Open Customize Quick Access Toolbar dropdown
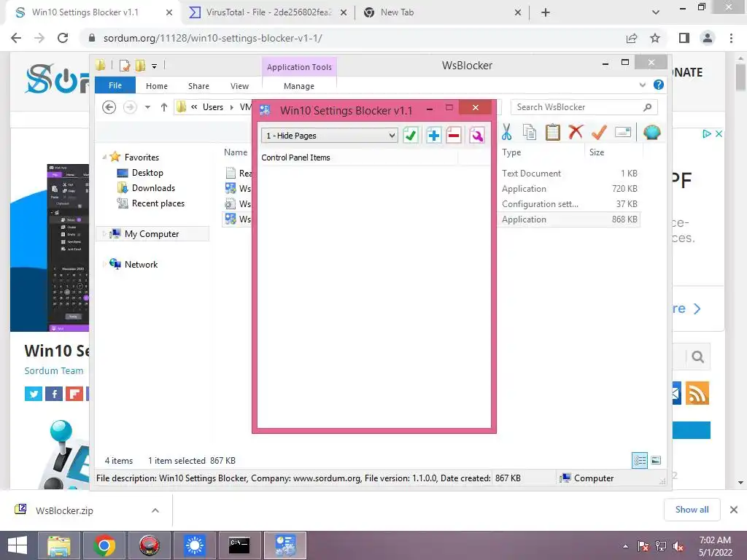The height and width of the screenshot is (560, 747). [x=155, y=66]
